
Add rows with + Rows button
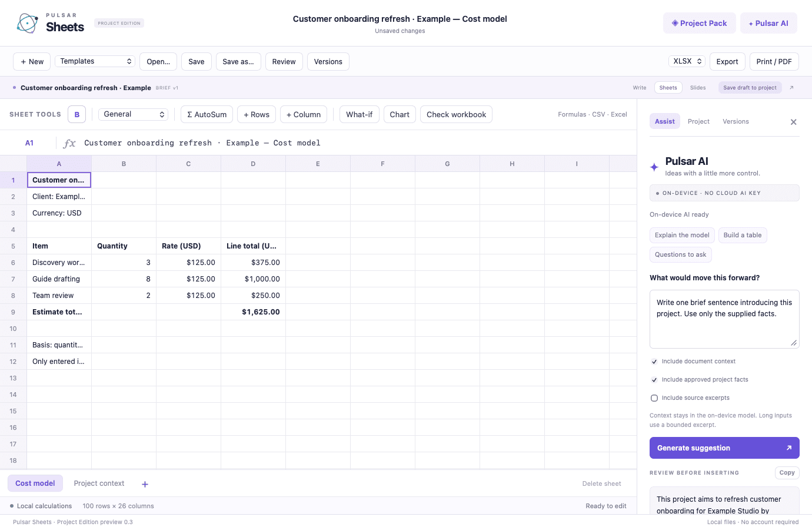257,114
